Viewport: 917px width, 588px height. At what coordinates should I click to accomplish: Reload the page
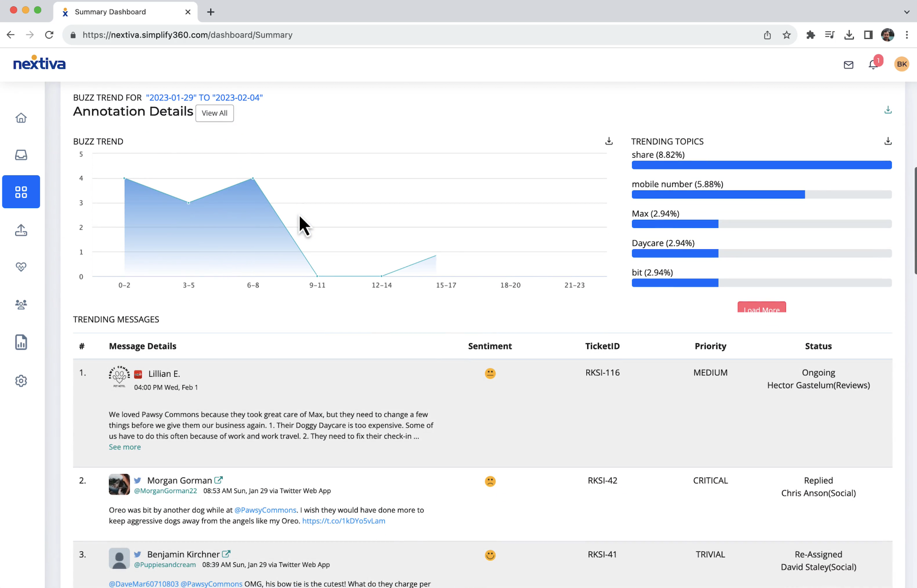coord(49,35)
